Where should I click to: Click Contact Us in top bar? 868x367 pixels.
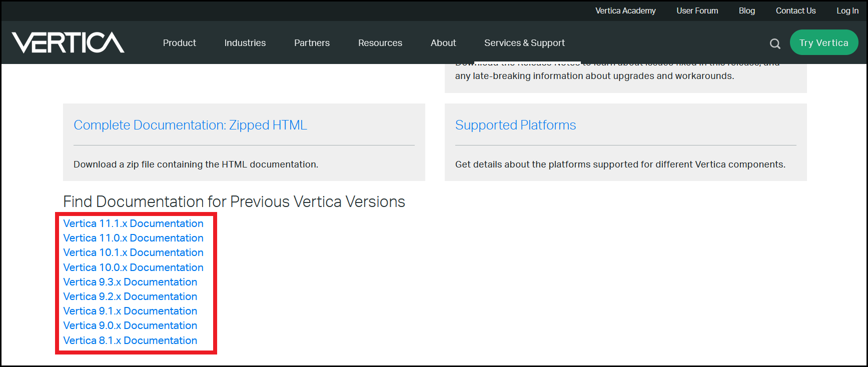pyautogui.click(x=795, y=10)
